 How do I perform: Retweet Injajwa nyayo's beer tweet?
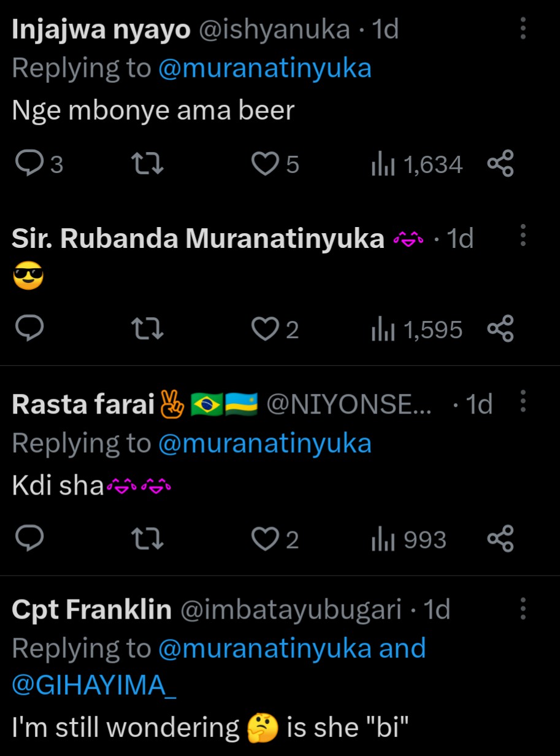(x=149, y=164)
